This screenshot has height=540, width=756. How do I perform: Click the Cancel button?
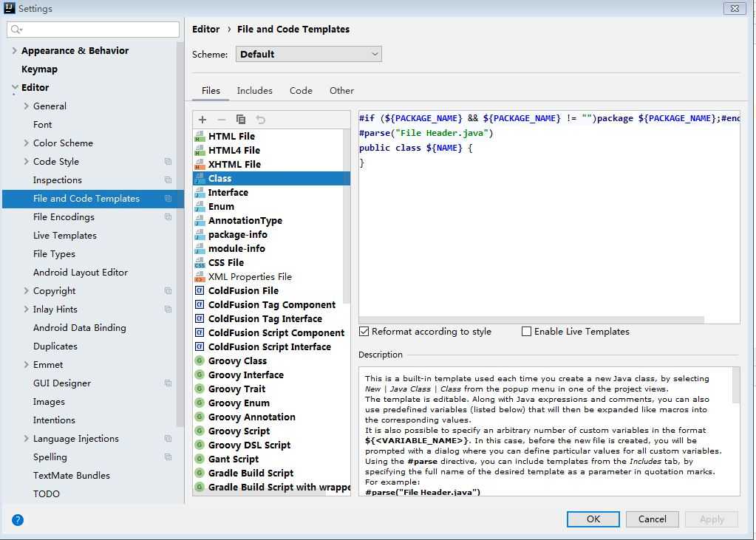653,519
